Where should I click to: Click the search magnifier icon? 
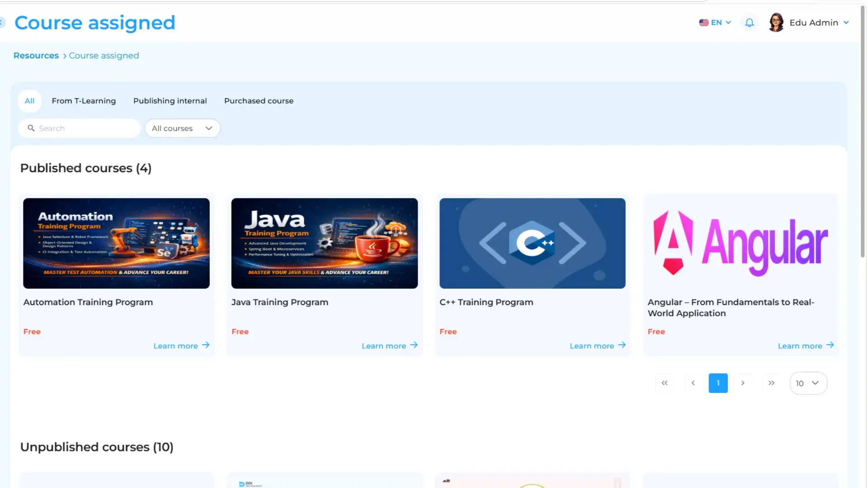coord(31,128)
